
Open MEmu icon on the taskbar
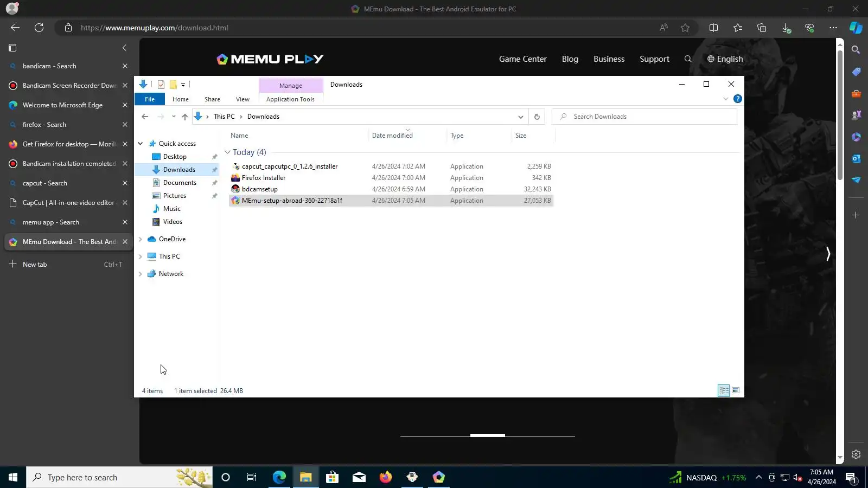(439, 477)
